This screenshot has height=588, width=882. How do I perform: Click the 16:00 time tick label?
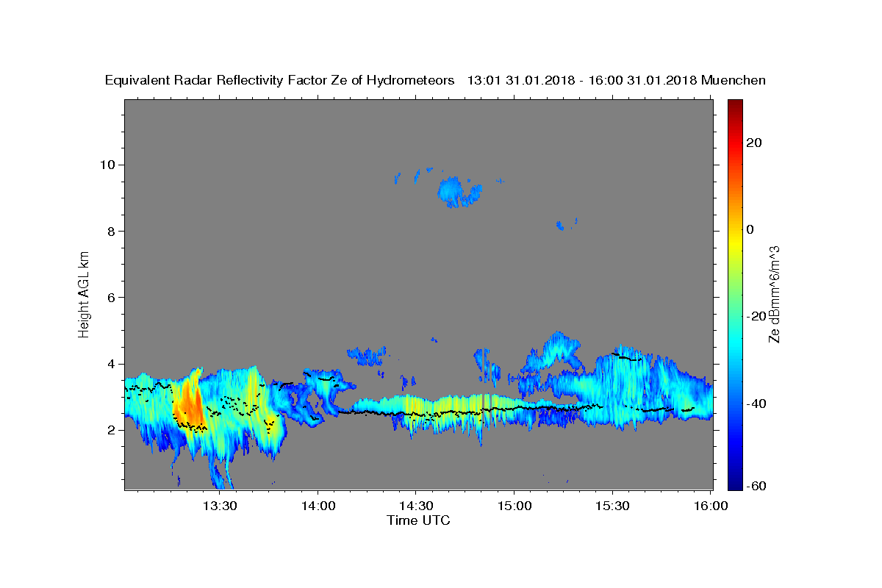coord(710,506)
